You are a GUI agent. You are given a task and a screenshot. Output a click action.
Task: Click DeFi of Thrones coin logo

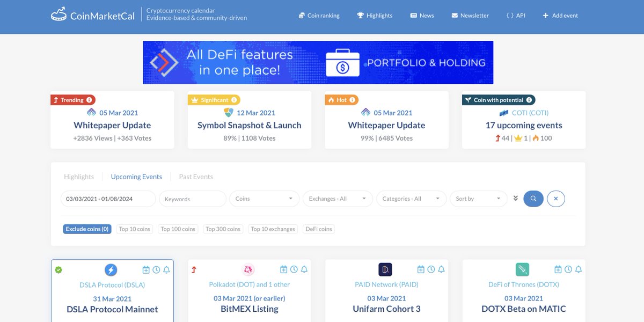click(523, 269)
